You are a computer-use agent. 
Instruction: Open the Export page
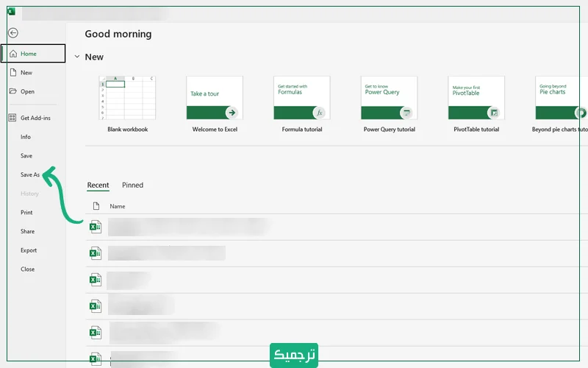click(29, 250)
